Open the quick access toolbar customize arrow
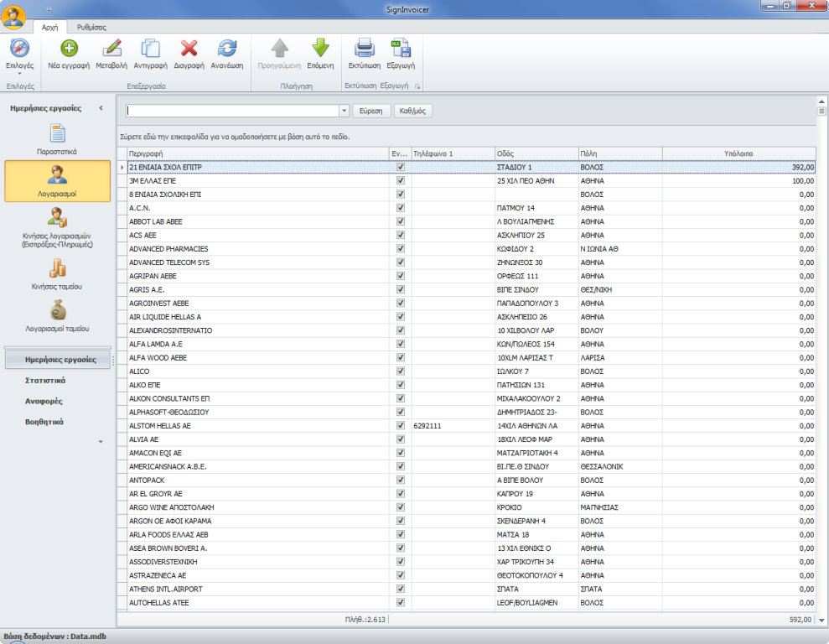Image resolution: width=829 pixels, height=644 pixels. coord(49,9)
